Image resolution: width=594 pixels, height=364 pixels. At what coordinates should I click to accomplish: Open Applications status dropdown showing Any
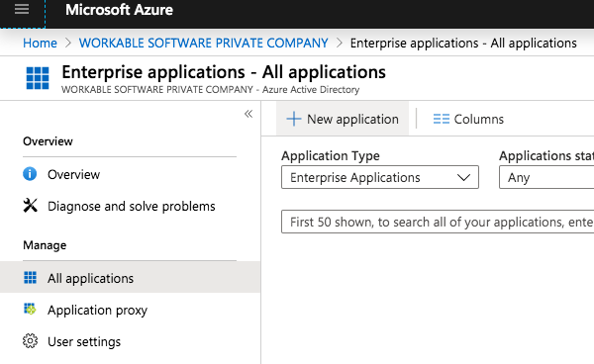coord(546,177)
